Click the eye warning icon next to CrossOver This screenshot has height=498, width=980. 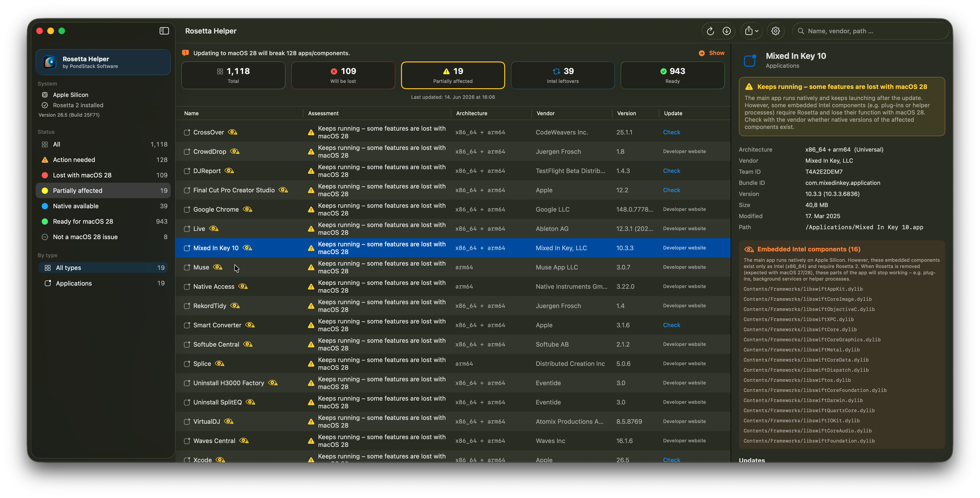pos(232,132)
